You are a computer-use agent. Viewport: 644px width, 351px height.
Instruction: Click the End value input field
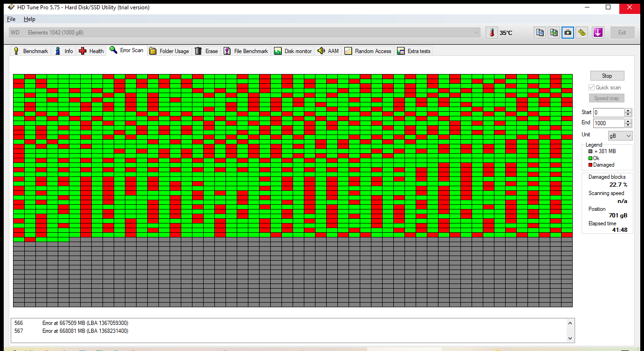tap(609, 123)
